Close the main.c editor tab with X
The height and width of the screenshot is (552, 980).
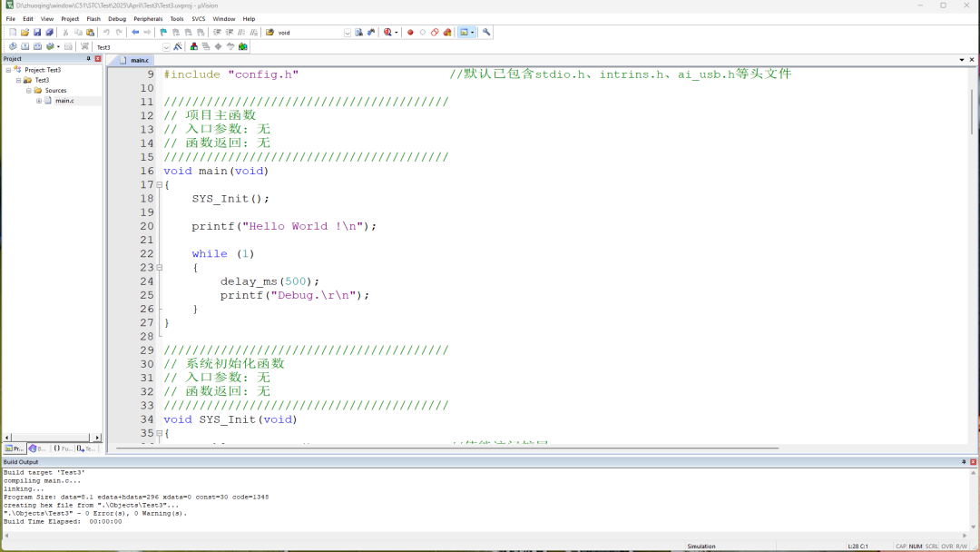point(972,60)
